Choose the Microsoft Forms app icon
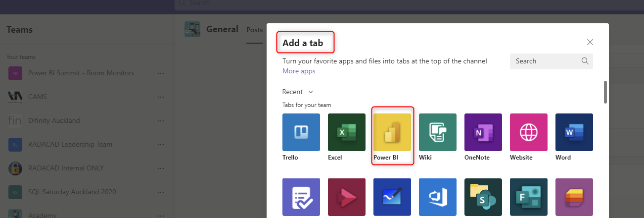This screenshot has height=218, width=644. (x=529, y=197)
